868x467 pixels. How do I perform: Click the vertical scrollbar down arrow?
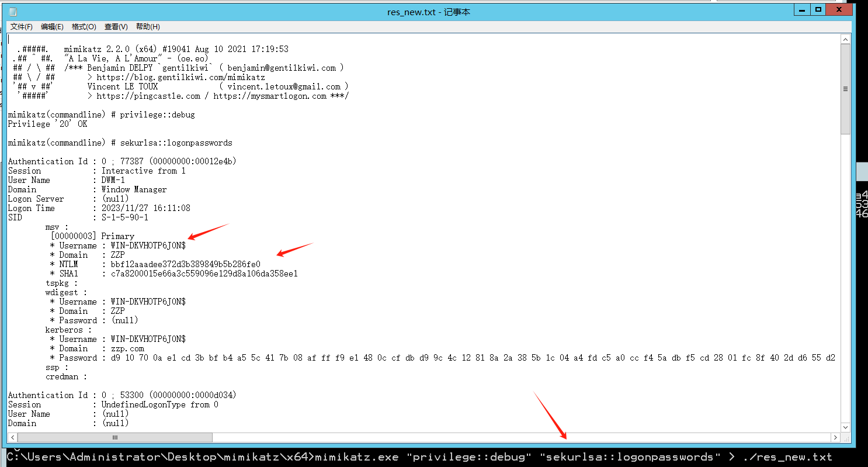tap(845, 428)
